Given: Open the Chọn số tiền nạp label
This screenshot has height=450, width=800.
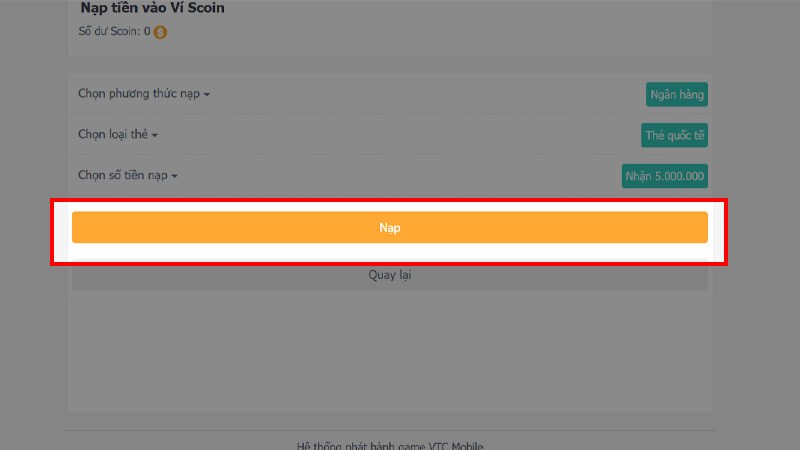Looking at the screenshot, I should pyautogui.click(x=123, y=175).
